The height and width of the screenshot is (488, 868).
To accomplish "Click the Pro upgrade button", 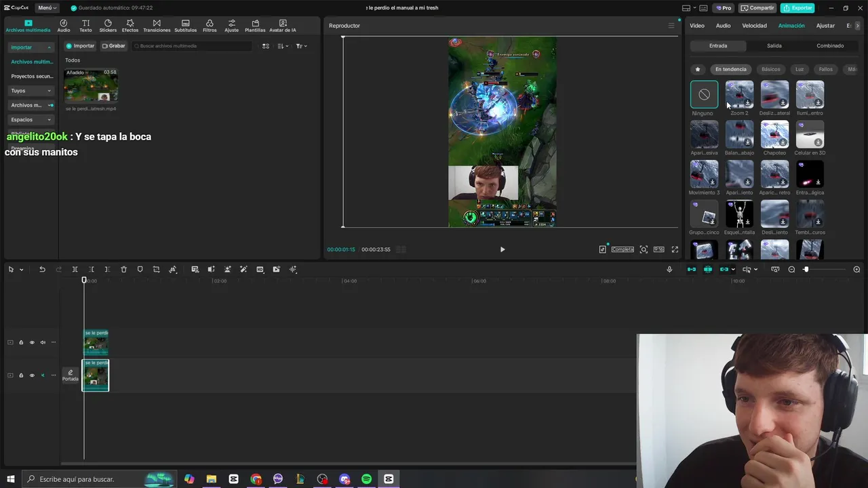I will [723, 7].
